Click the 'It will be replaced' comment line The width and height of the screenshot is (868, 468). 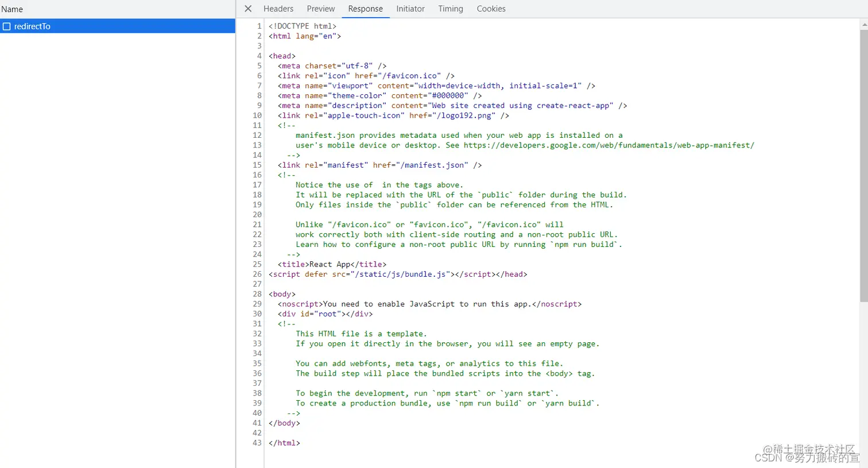[462, 195]
